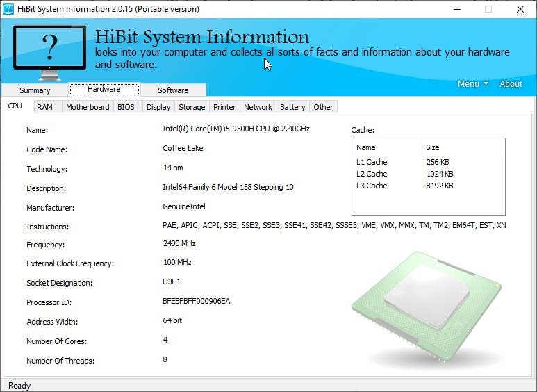The height and width of the screenshot is (392, 537).
Task: Open the Menu dropdown
Action: (x=472, y=83)
